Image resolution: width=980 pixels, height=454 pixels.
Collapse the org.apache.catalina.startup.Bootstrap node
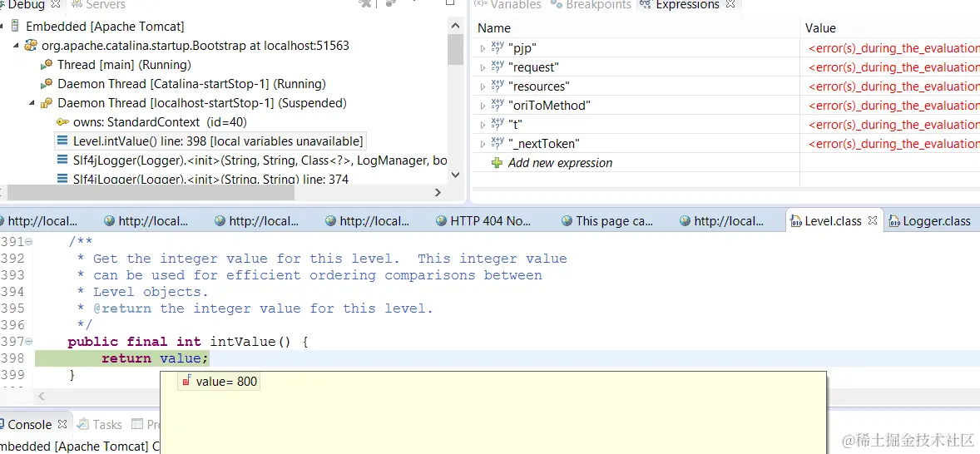pos(16,46)
